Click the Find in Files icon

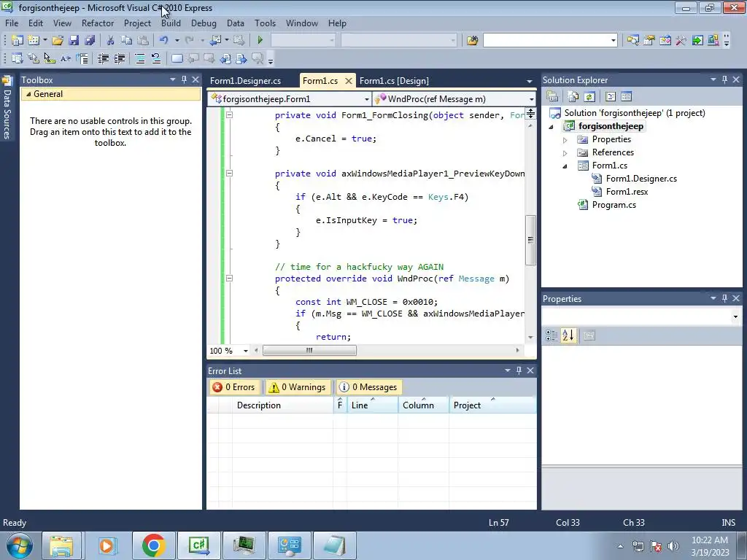pos(472,41)
